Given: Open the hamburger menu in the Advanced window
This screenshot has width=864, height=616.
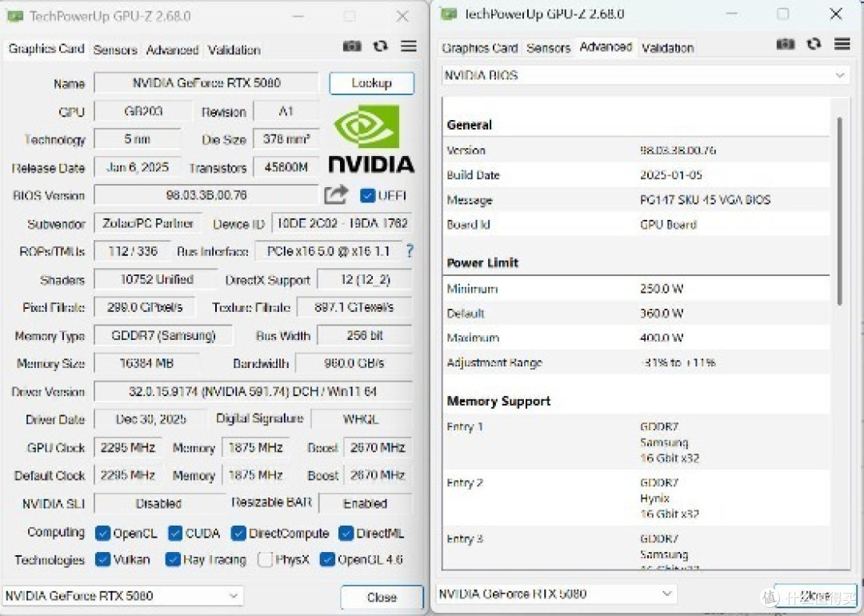Looking at the screenshot, I should [x=842, y=44].
